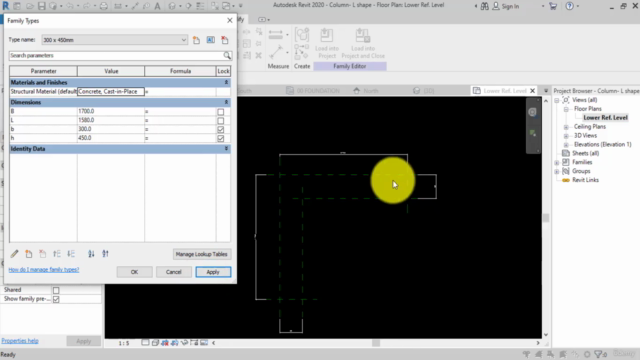The height and width of the screenshot is (360, 640).
Task: Expand the Ceiling Plans tree node
Action: [x=566, y=127]
